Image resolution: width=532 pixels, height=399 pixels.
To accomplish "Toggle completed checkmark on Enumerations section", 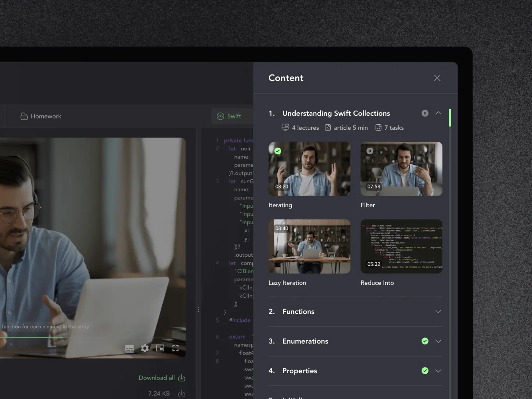I will pyautogui.click(x=425, y=341).
